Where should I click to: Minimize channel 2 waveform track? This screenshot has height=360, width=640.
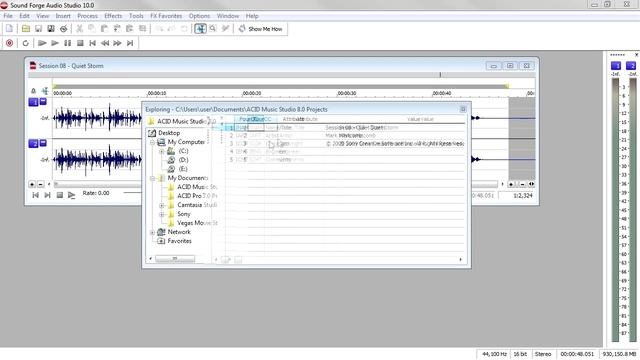click(43, 143)
